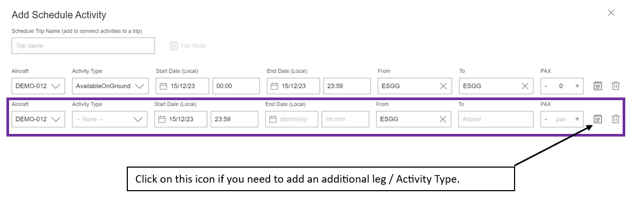
Task: Open the AvailableOnGround Activity Type dropdown
Action: (110, 86)
